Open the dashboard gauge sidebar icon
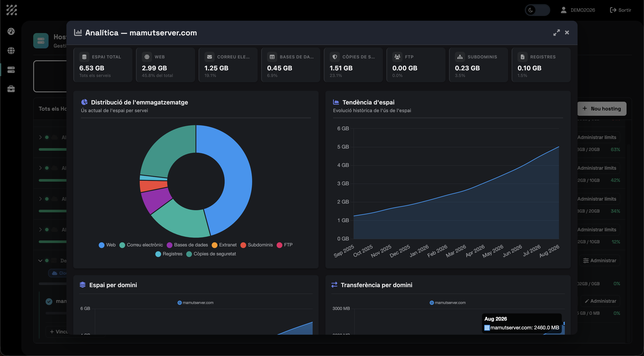The height and width of the screenshot is (356, 644). [x=11, y=31]
